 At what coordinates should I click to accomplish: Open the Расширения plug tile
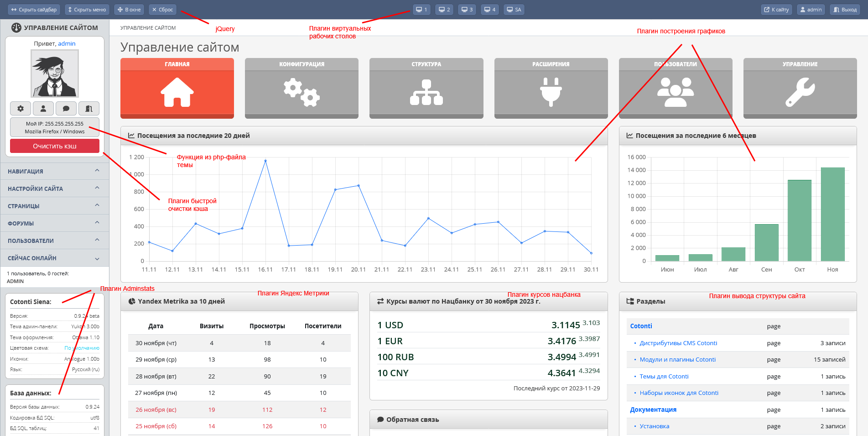(551, 89)
